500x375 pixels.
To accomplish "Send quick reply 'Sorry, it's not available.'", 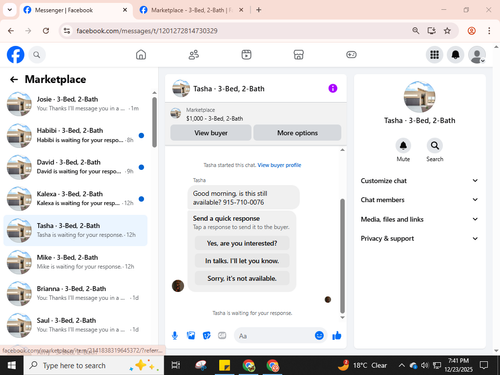I will pos(242,278).
